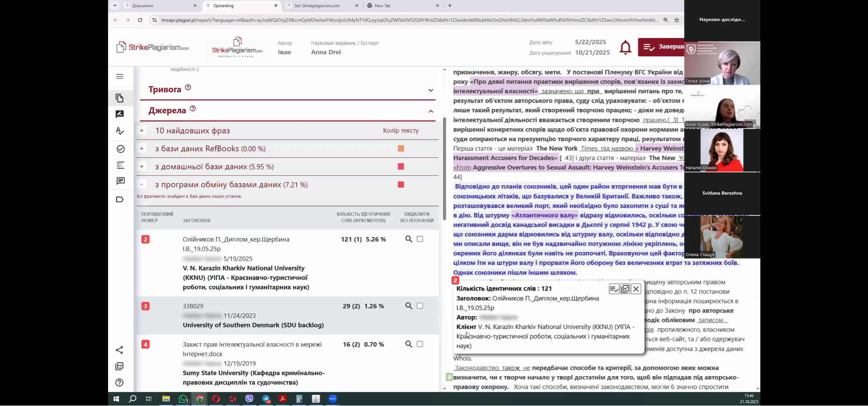This screenshot has width=868, height=406.
Task: Tick checkbox for source 338029
Action: tap(420, 306)
